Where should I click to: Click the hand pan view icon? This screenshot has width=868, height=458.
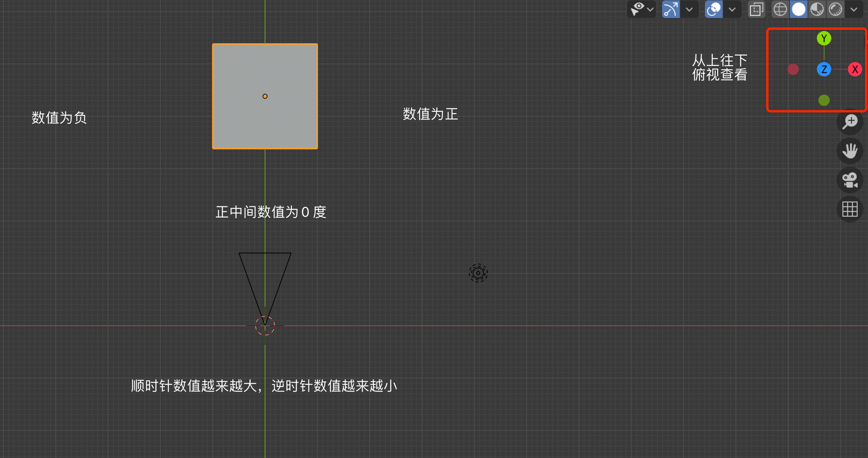850,150
